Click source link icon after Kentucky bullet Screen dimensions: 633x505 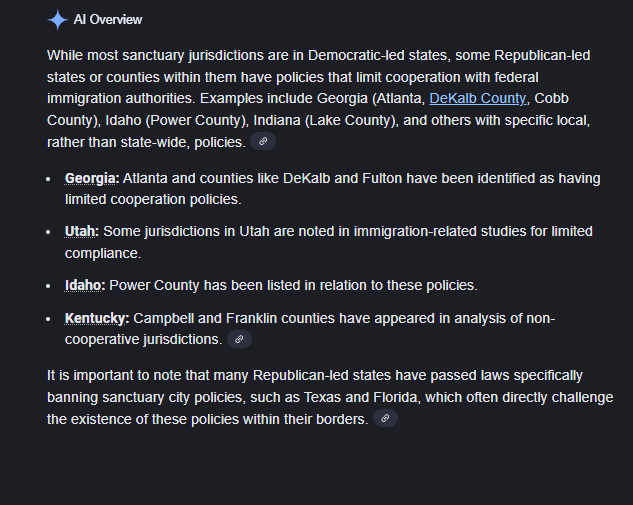(x=238, y=340)
